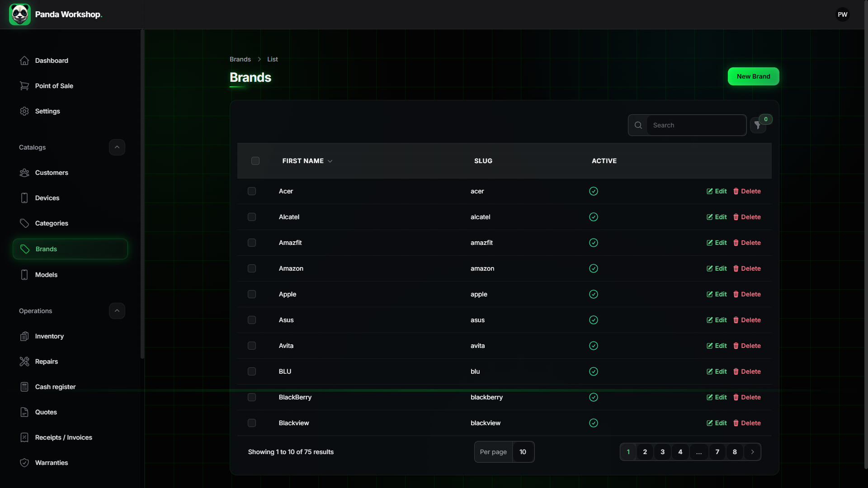Delete the Alcatel brand

pos(747,217)
